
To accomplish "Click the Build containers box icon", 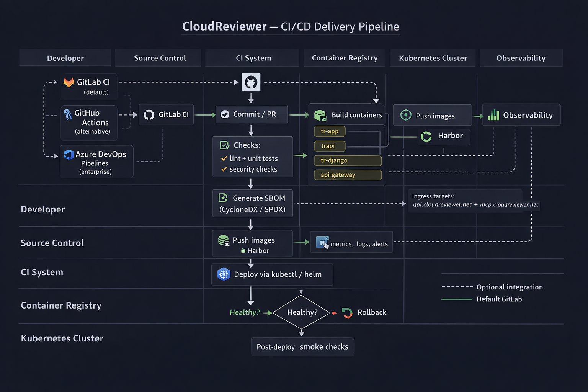I will (x=320, y=115).
